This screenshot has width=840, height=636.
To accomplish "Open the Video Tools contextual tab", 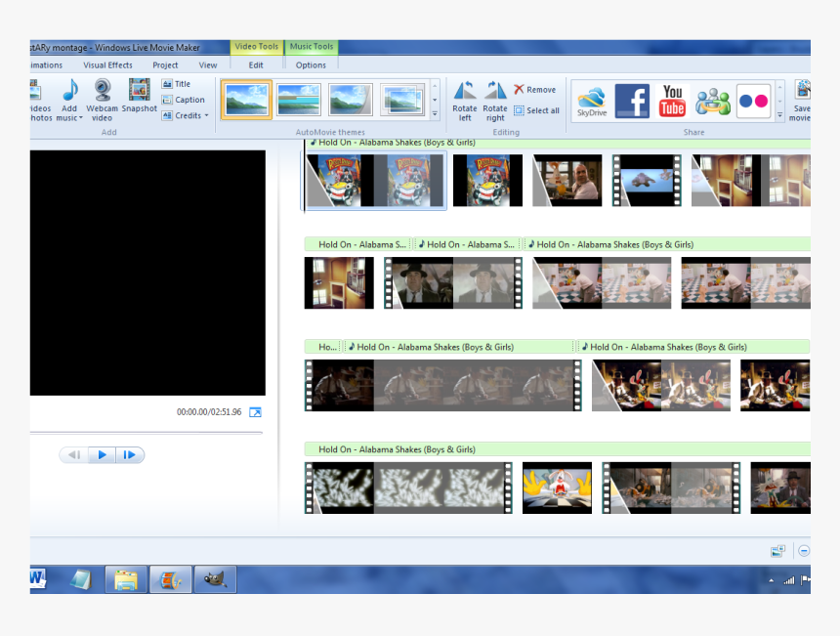I will (257, 47).
